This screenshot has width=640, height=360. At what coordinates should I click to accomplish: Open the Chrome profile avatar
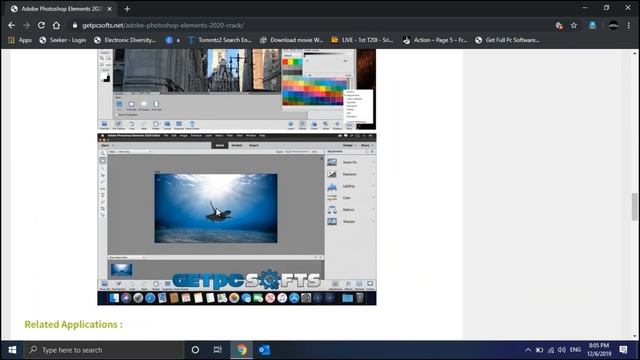coord(613,25)
